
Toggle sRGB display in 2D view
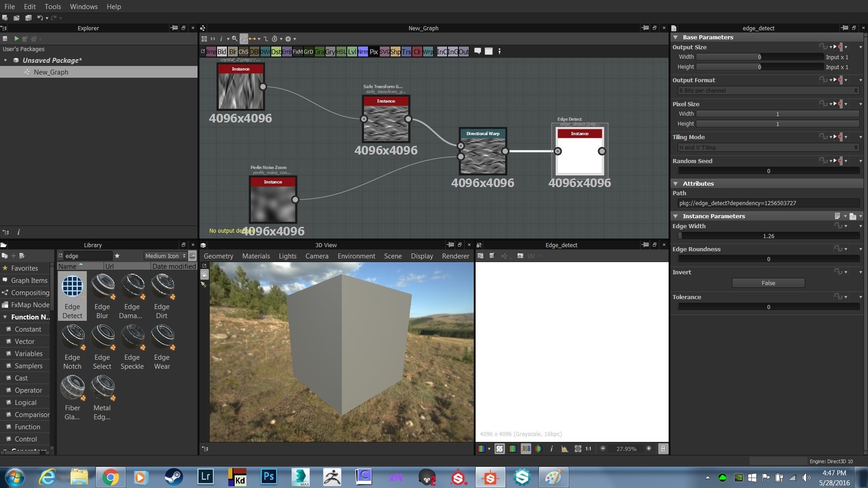coord(526,449)
